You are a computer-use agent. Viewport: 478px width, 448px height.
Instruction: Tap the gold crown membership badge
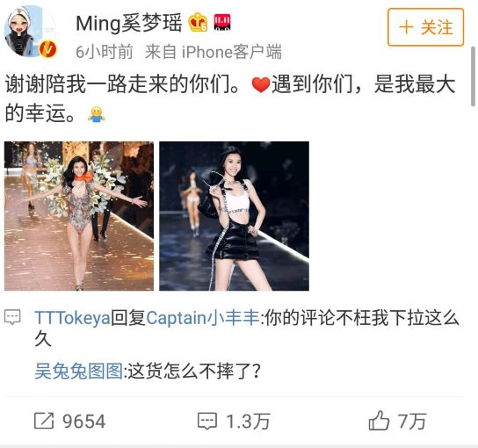pyautogui.click(x=198, y=22)
